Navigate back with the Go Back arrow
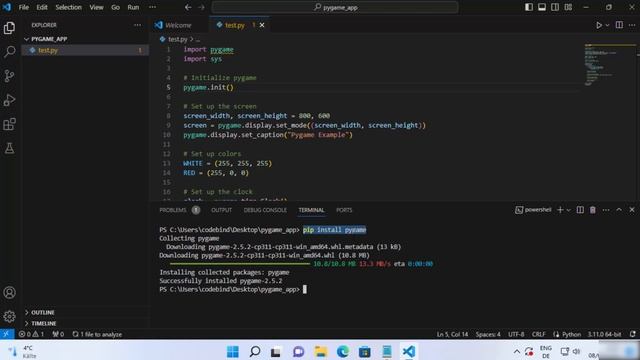Image resolution: width=640 pixels, height=360 pixels. click(188, 7)
